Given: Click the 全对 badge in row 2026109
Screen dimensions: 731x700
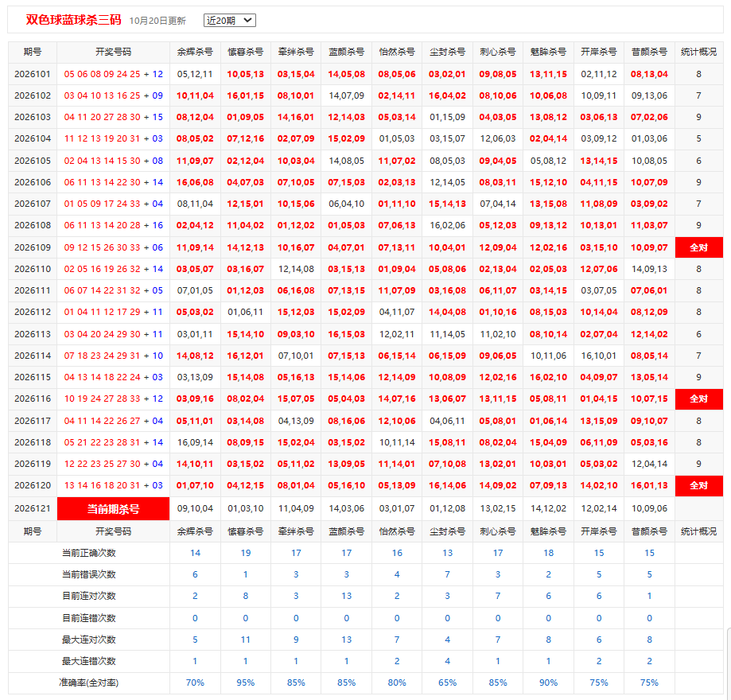Looking at the screenshot, I should click(699, 247).
